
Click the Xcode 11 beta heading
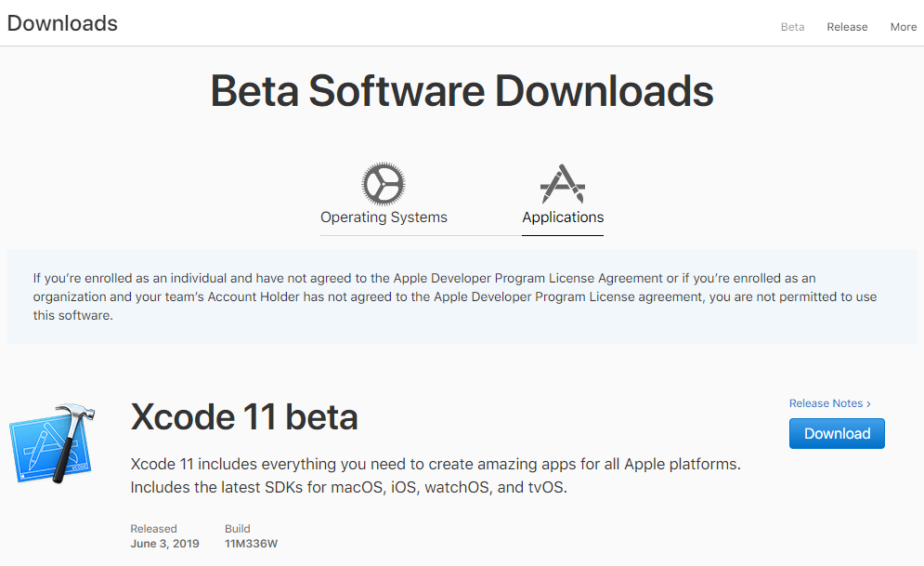(244, 417)
